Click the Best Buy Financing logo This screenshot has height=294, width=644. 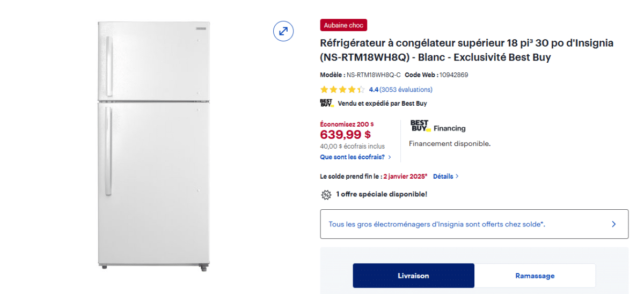(x=438, y=127)
